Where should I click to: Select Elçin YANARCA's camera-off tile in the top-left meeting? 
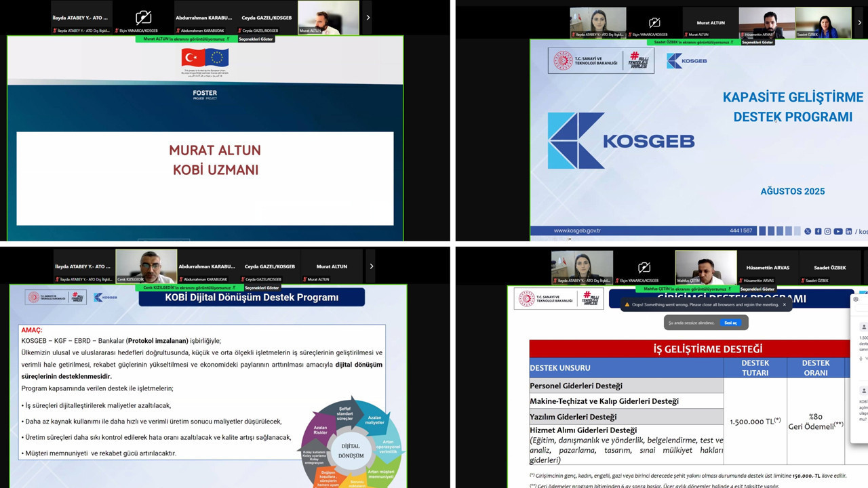143,18
